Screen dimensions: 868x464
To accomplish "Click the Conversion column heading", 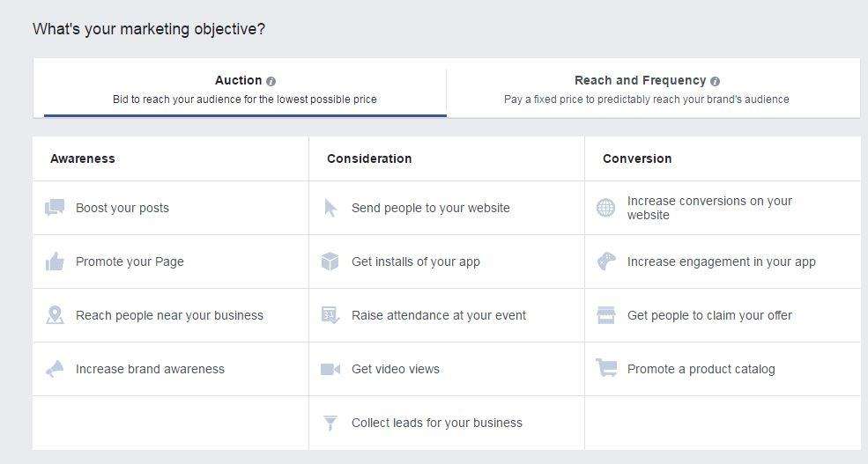I will click(637, 158).
